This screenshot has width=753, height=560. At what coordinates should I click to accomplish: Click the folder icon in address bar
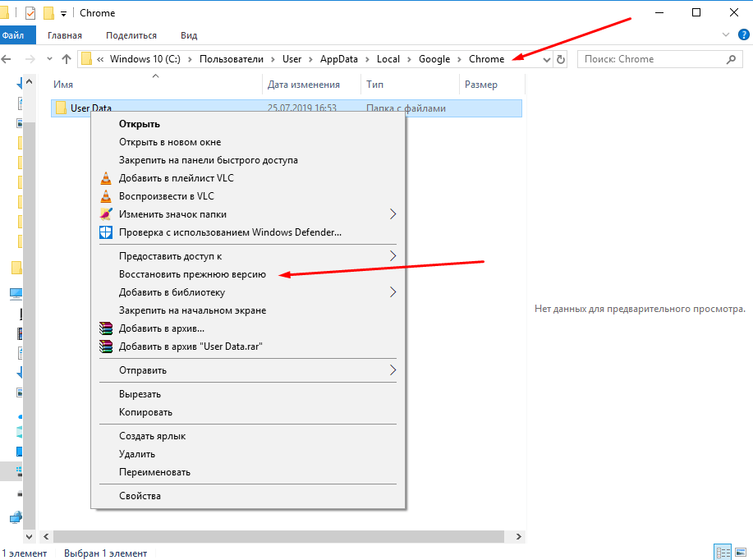pyautogui.click(x=86, y=59)
